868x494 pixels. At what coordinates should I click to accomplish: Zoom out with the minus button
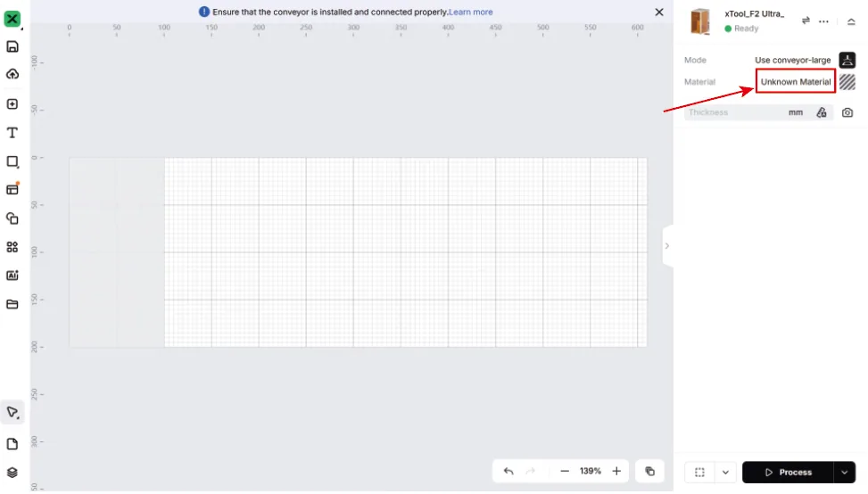click(x=564, y=472)
